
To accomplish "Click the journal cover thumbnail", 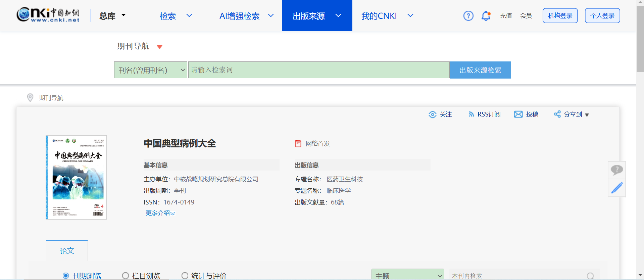I will pyautogui.click(x=76, y=177).
